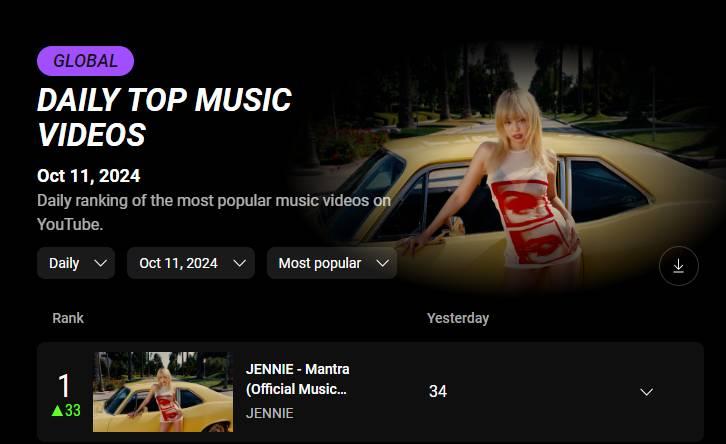Click the Mantra video thumbnail in row one
Screen dimensions: 726x444
[x=163, y=392]
